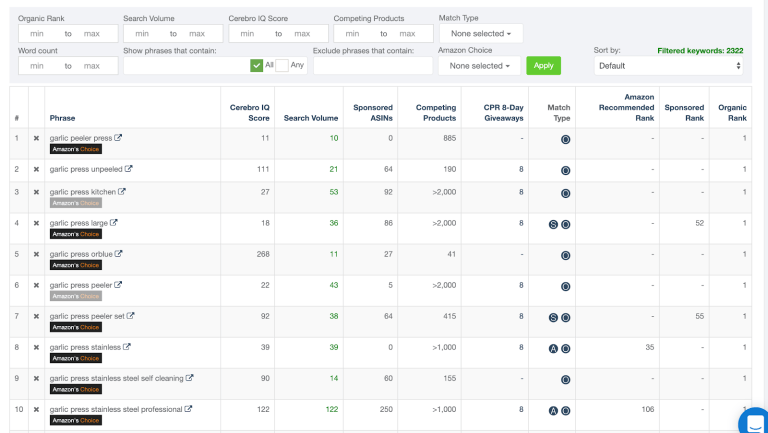Click the A match badge for garlic press stainless

pyautogui.click(x=553, y=349)
